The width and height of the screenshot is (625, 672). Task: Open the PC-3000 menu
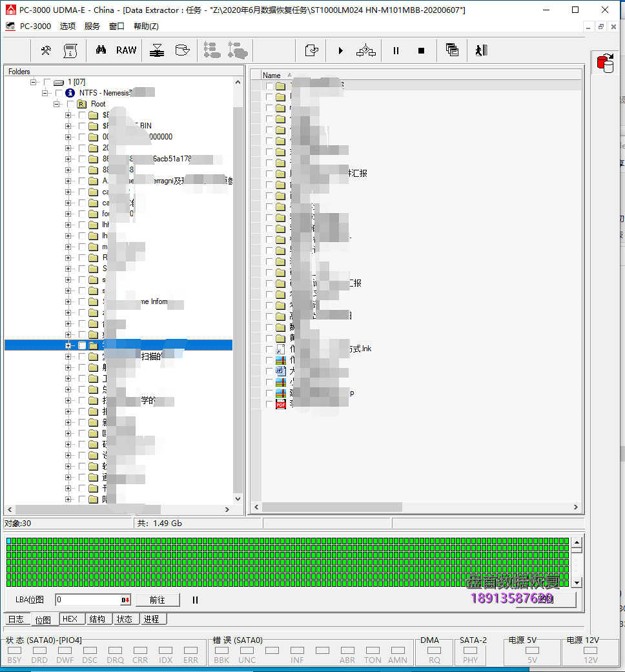35,26
